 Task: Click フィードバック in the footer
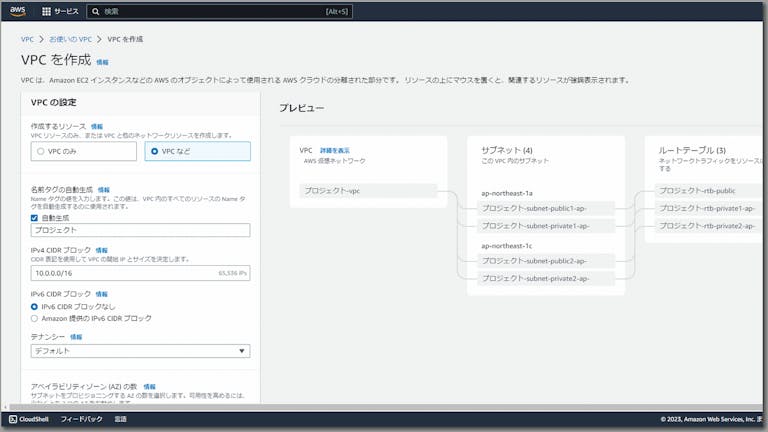pyautogui.click(x=81, y=419)
